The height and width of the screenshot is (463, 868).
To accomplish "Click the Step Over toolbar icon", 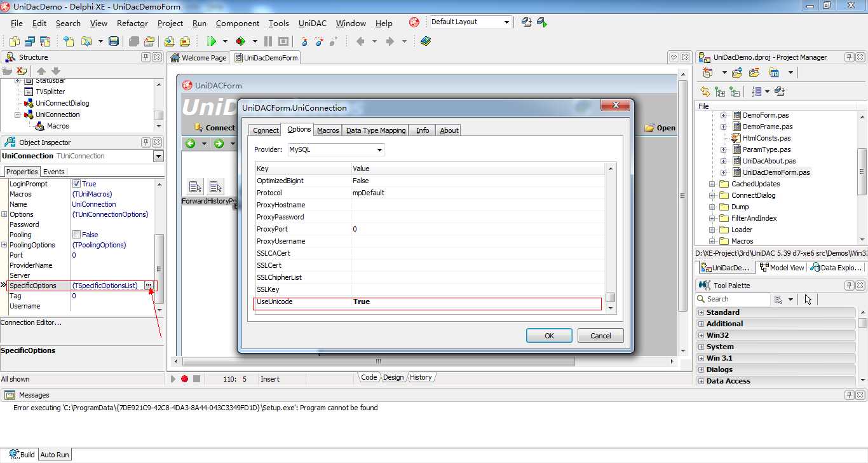I will [319, 41].
